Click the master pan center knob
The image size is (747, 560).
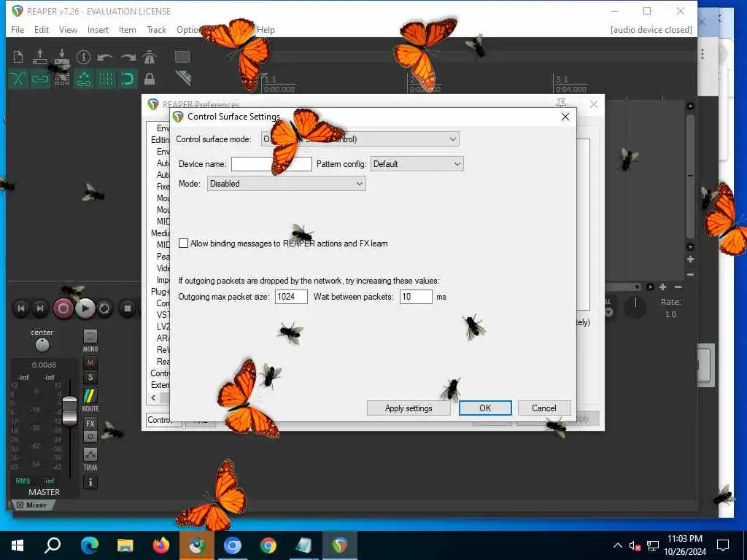(42, 344)
